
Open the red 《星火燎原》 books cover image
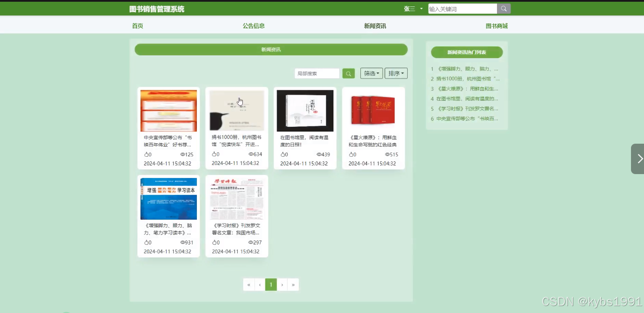(373, 111)
